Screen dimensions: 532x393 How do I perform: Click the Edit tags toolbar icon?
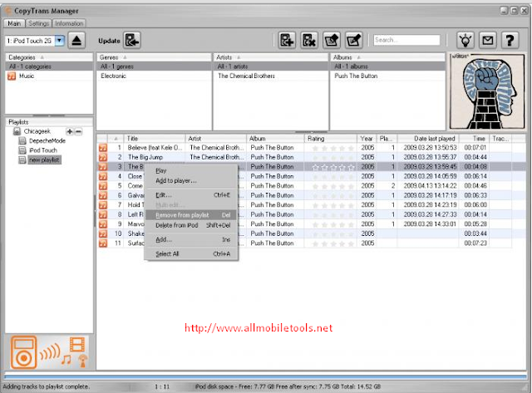[x=354, y=41]
